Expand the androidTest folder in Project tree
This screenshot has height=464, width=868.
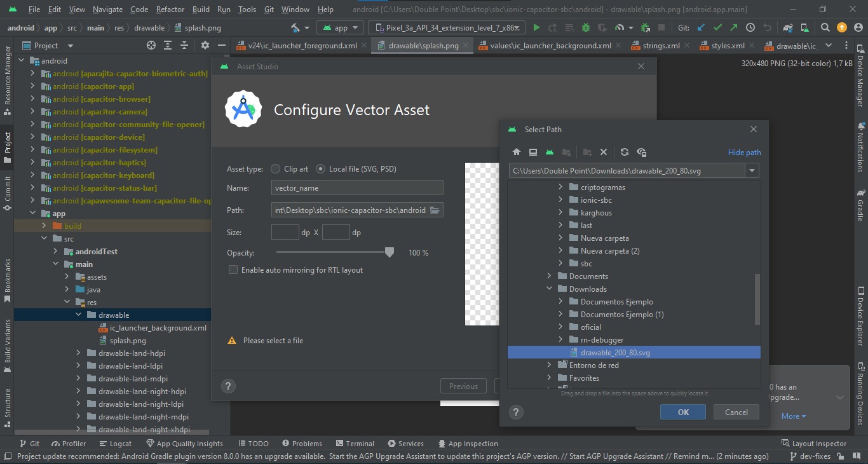point(56,252)
